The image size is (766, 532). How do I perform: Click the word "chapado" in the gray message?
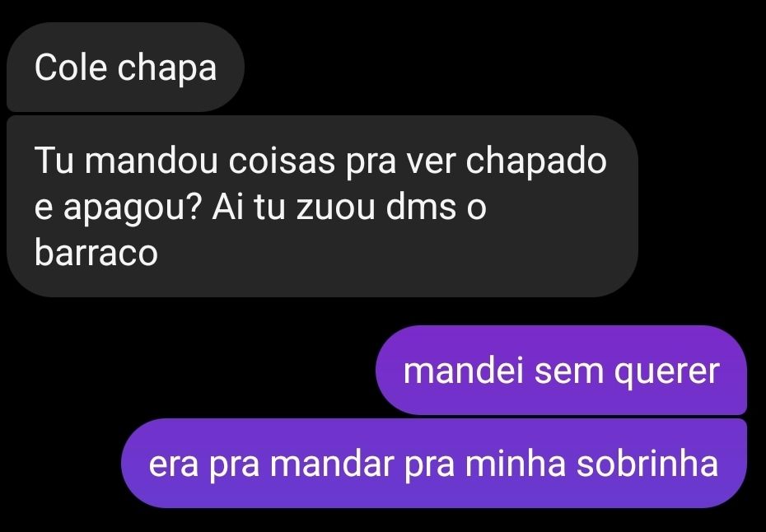point(536,162)
